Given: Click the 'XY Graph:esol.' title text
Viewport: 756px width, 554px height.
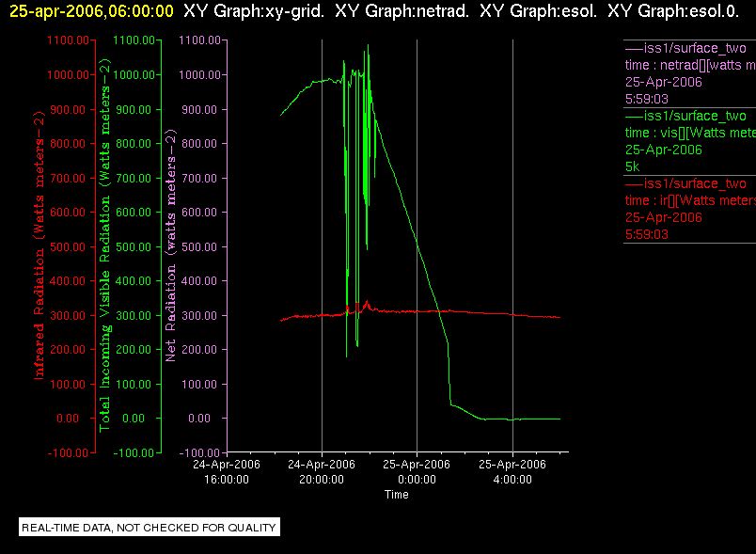Looking at the screenshot, I should (x=538, y=10).
